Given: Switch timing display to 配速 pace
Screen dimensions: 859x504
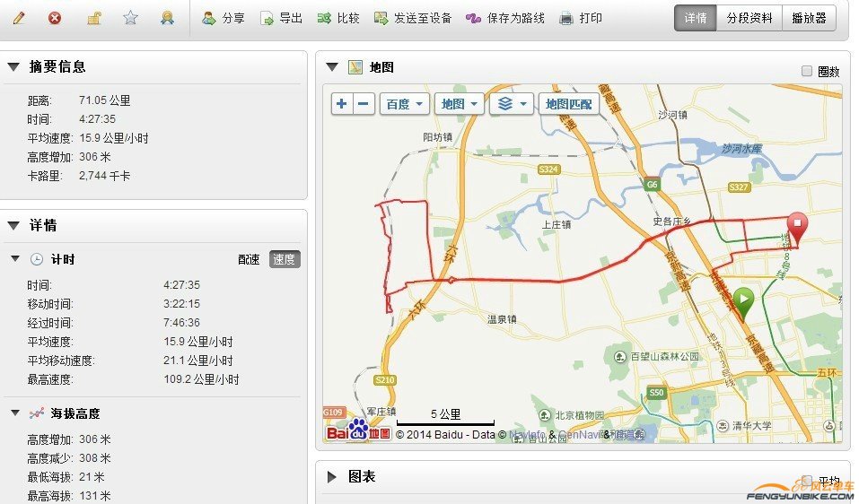Looking at the screenshot, I should coord(249,259).
